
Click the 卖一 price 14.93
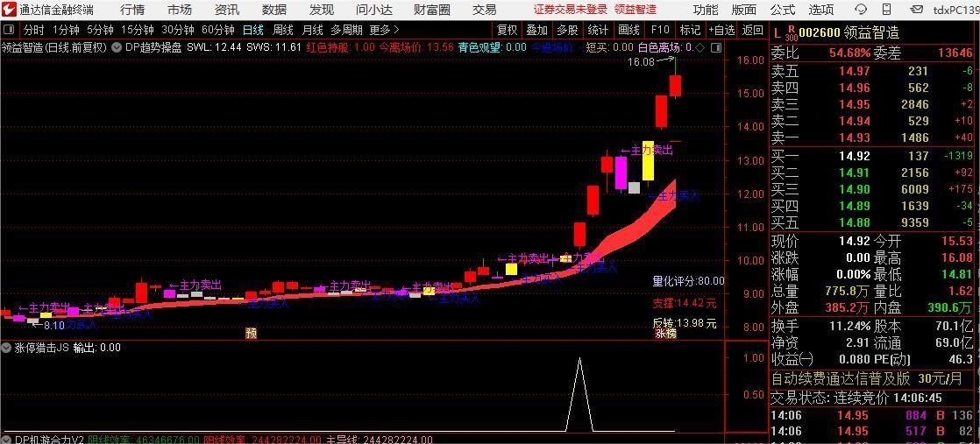pyautogui.click(x=855, y=137)
